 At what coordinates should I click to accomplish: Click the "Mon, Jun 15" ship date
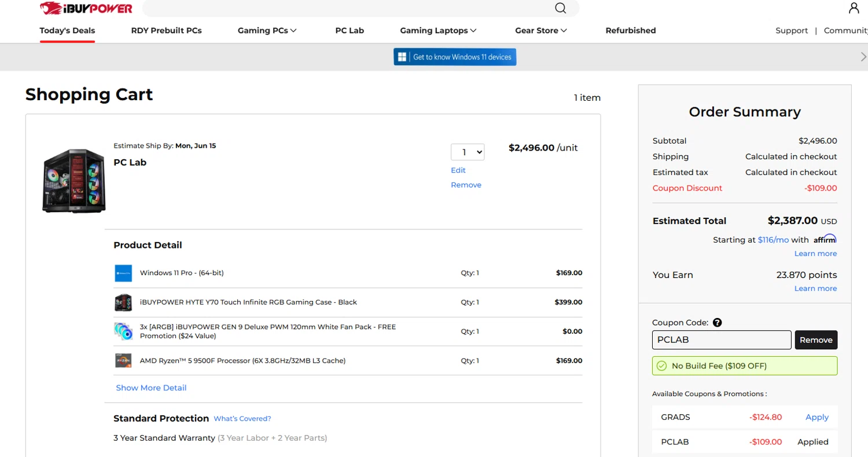(x=196, y=146)
